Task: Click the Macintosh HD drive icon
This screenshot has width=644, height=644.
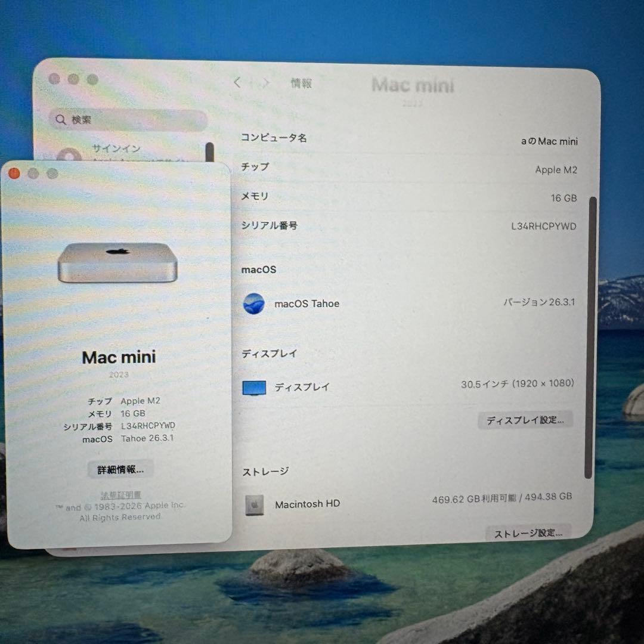Action: click(x=254, y=505)
